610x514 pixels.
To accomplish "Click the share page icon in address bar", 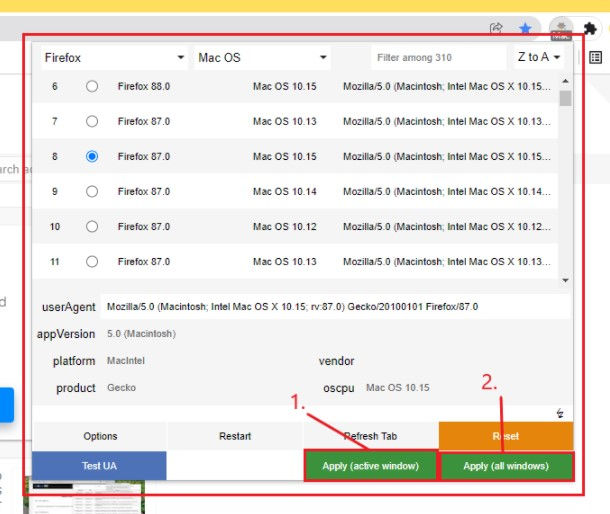I will coord(496,28).
